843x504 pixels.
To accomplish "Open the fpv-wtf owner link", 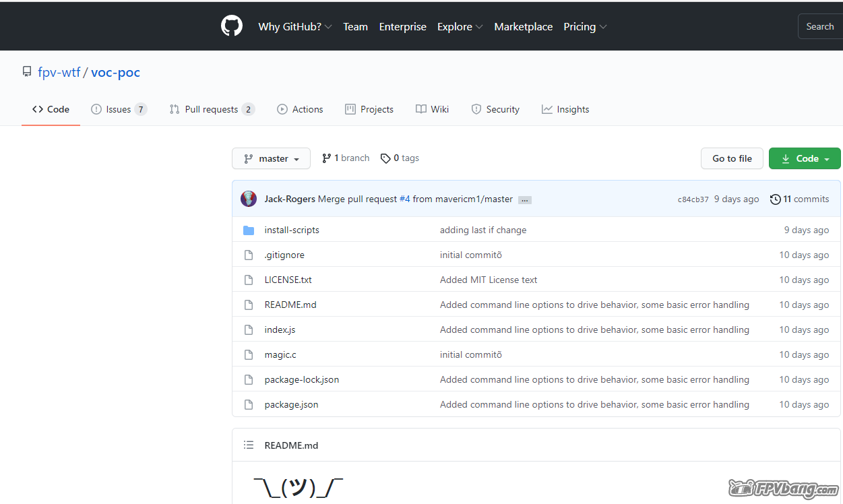I will click(59, 72).
